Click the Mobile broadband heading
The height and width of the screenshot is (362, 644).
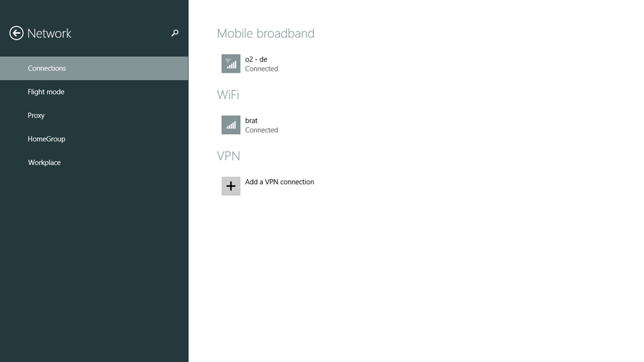click(x=266, y=33)
